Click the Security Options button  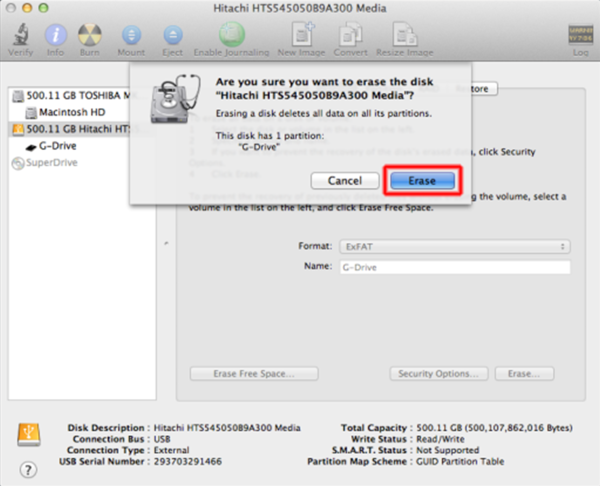coord(439,373)
